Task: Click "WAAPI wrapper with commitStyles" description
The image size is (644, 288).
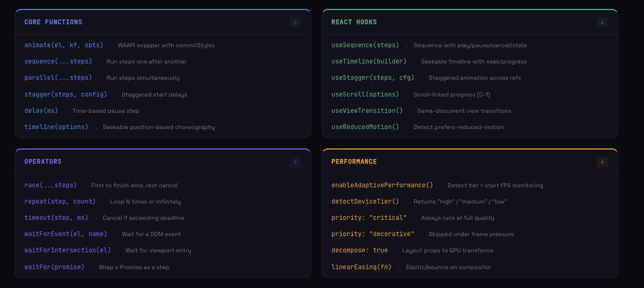Action: coord(166,45)
